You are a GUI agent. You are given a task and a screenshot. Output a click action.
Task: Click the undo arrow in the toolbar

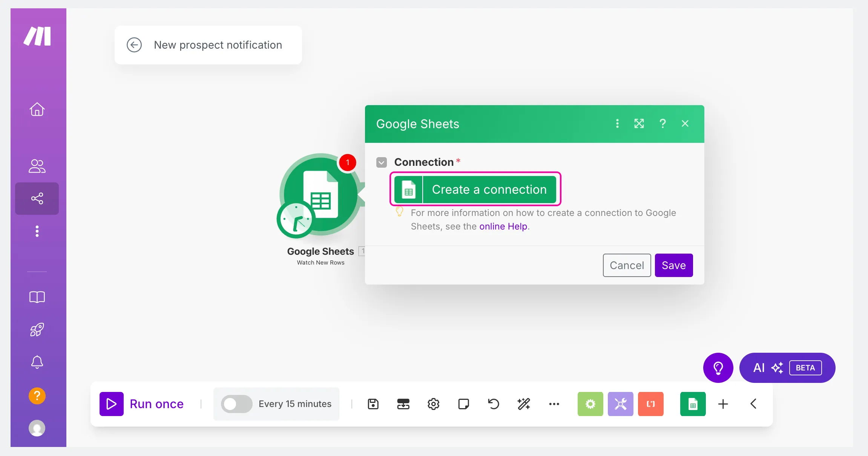coord(494,404)
